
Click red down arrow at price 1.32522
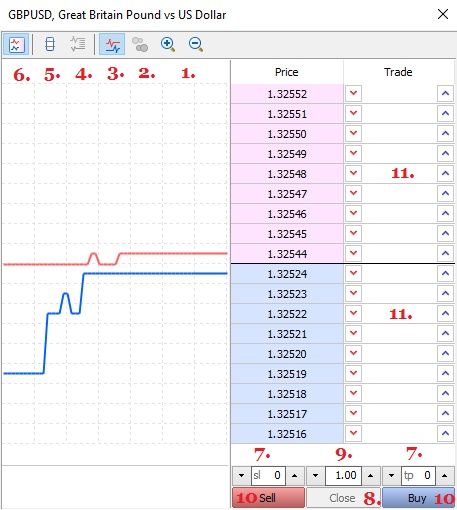pos(353,313)
